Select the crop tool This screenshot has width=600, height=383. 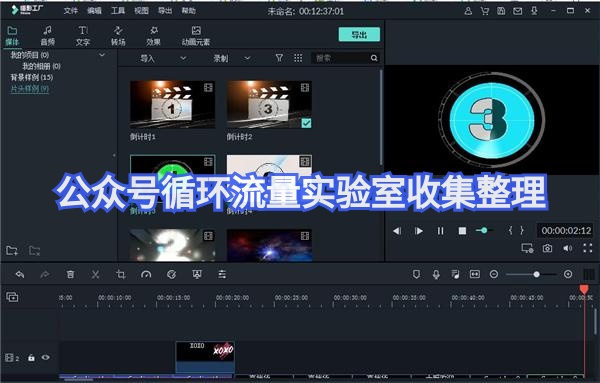(121, 274)
